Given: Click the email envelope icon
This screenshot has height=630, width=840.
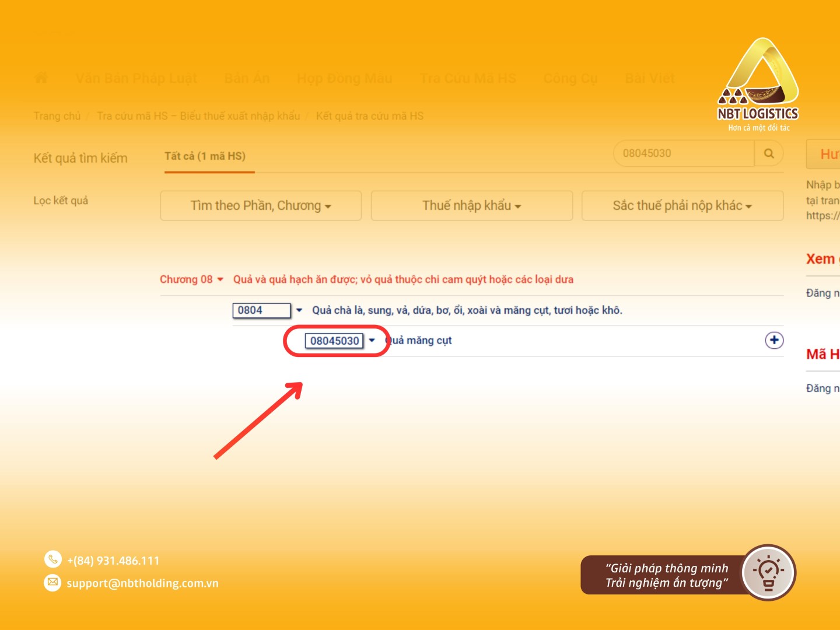Looking at the screenshot, I should (52, 582).
